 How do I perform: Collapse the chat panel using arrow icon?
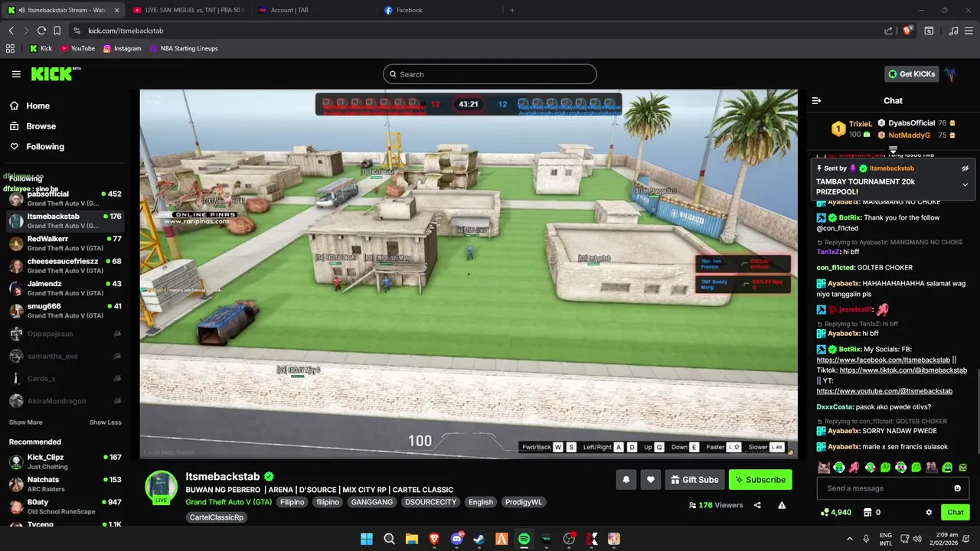816,100
